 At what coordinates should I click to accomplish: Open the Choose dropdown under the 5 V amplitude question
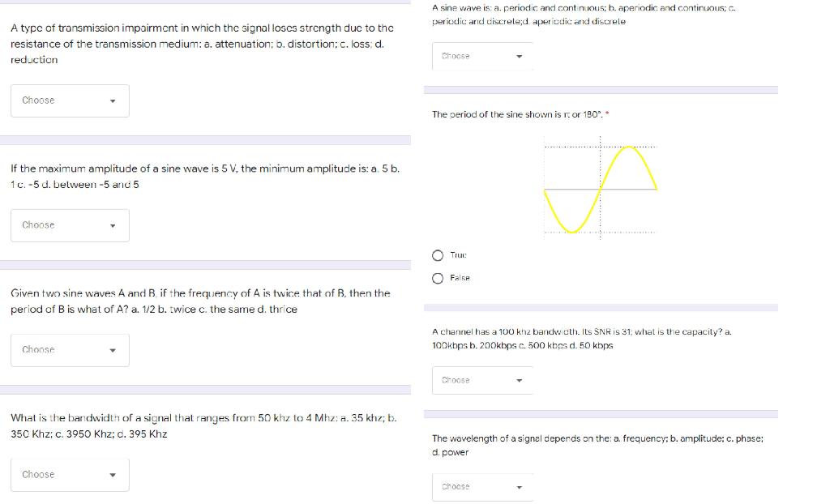pyautogui.click(x=70, y=225)
